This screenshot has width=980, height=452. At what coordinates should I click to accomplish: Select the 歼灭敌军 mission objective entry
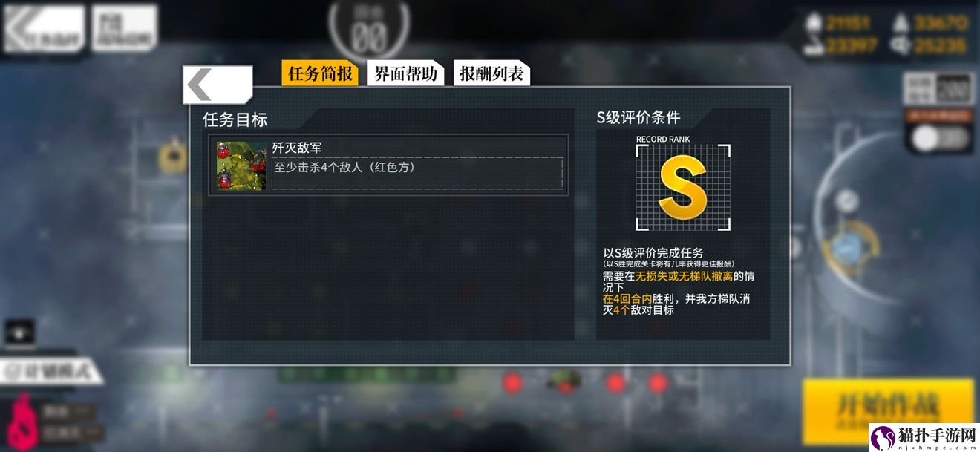click(389, 165)
